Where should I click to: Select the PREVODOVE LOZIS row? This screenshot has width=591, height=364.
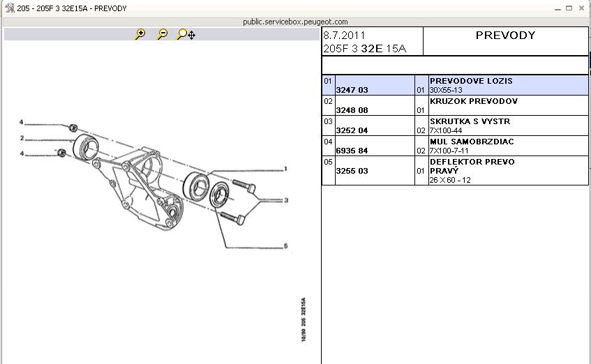[471, 81]
